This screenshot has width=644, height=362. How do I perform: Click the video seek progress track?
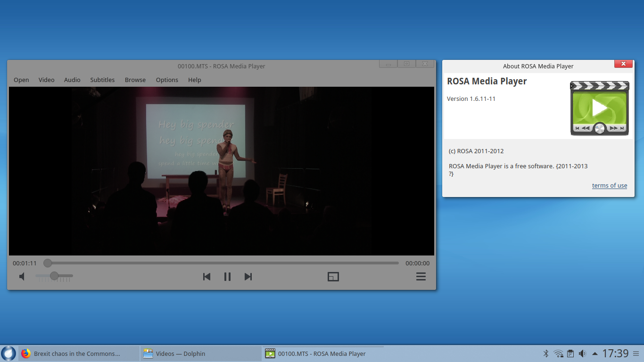click(x=222, y=263)
